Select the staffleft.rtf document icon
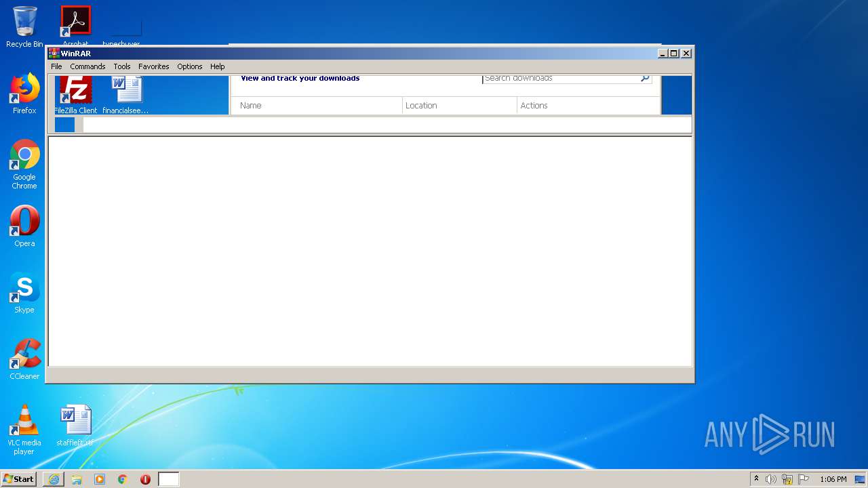This screenshot has height=488, width=868. click(x=75, y=426)
